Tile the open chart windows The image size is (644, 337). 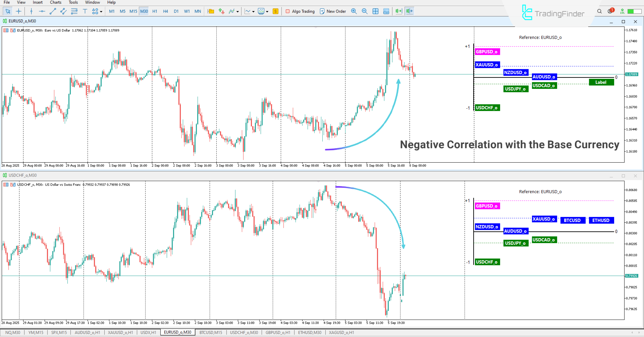click(376, 11)
